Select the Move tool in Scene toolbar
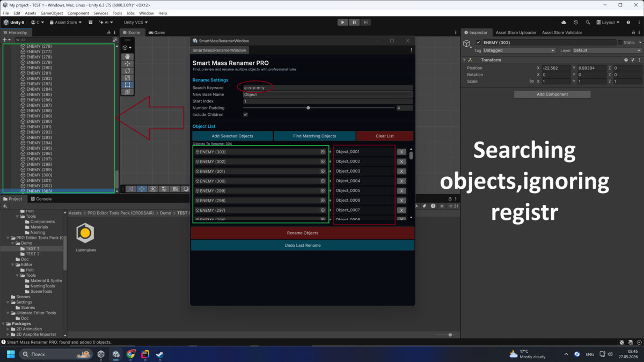The image size is (644, 362). click(127, 64)
